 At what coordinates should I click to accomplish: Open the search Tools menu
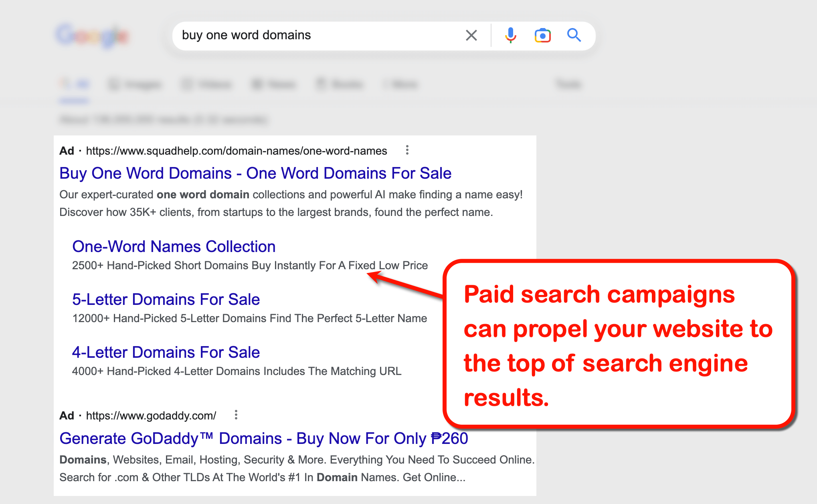coord(568,84)
